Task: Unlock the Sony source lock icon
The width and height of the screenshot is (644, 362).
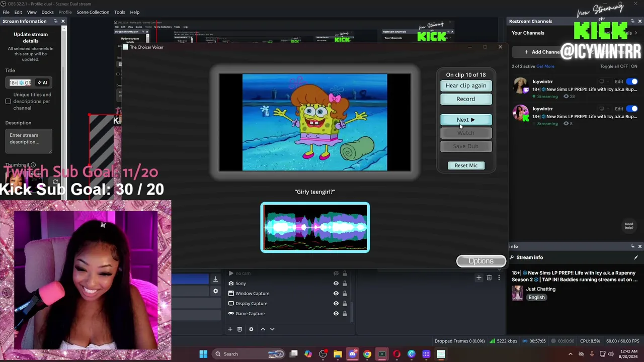Action: point(345,283)
